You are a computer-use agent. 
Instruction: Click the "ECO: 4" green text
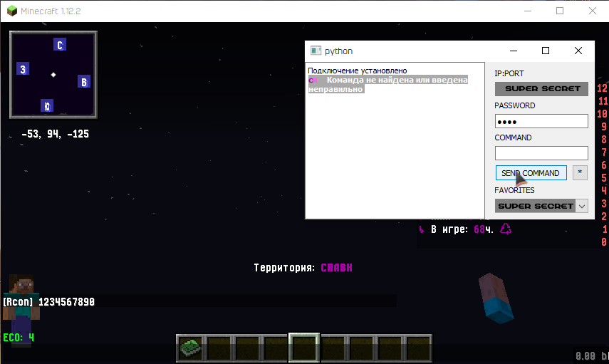(19, 338)
